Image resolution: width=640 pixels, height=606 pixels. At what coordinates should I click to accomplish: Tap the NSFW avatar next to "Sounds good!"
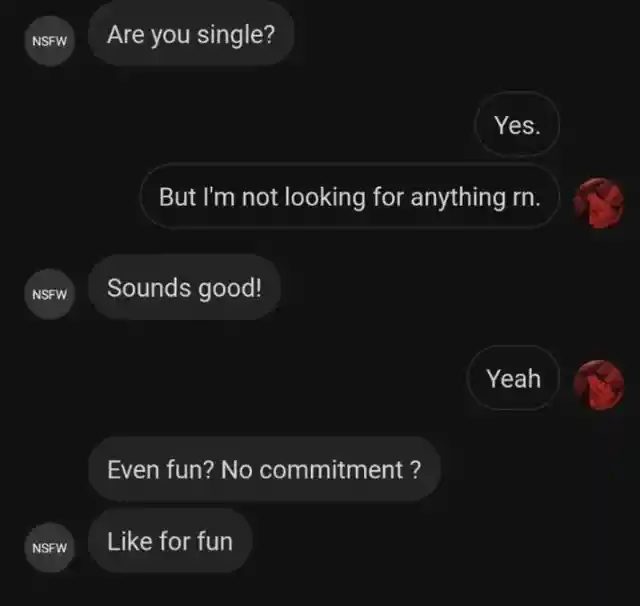tap(49, 294)
